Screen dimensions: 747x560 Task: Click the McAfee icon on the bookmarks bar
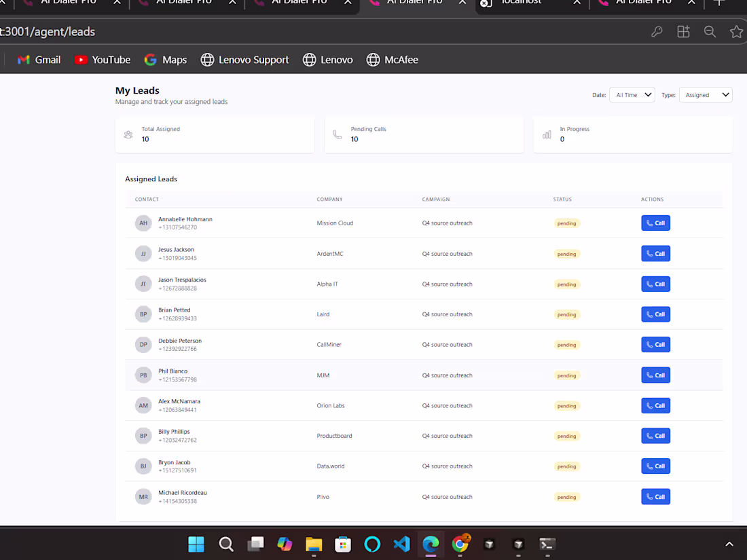pyautogui.click(x=373, y=60)
